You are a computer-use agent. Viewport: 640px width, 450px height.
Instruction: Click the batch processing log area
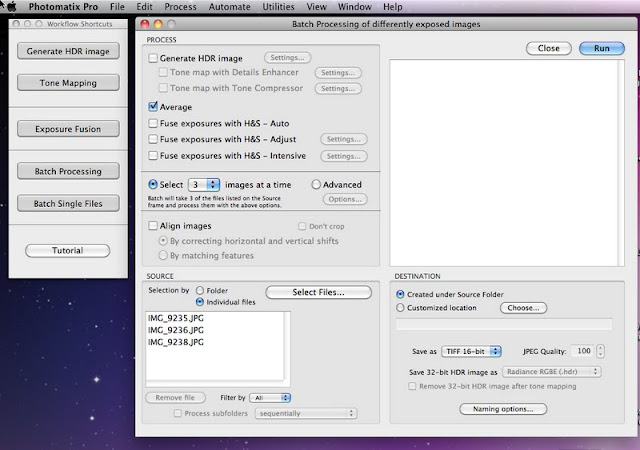point(506,163)
